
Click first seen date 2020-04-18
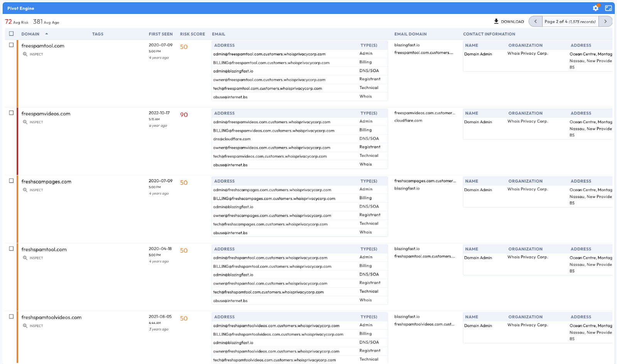pos(160,249)
